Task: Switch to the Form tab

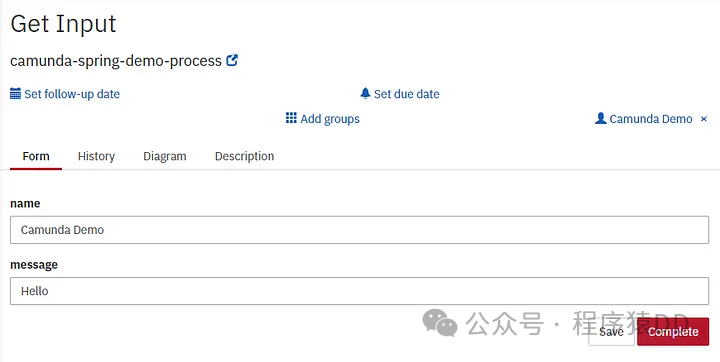Action: tap(36, 156)
